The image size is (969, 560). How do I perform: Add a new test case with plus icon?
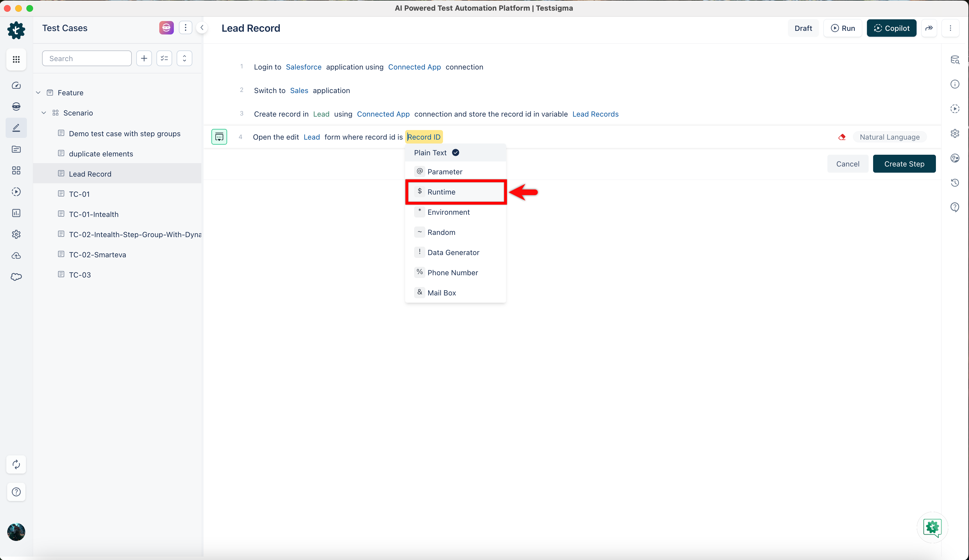click(144, 58)
